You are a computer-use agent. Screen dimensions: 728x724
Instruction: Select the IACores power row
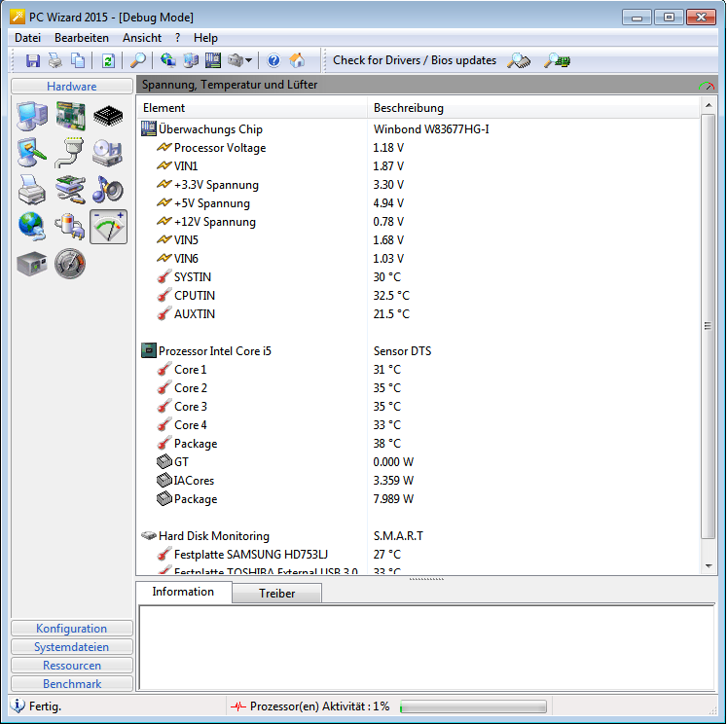(418, 481)
